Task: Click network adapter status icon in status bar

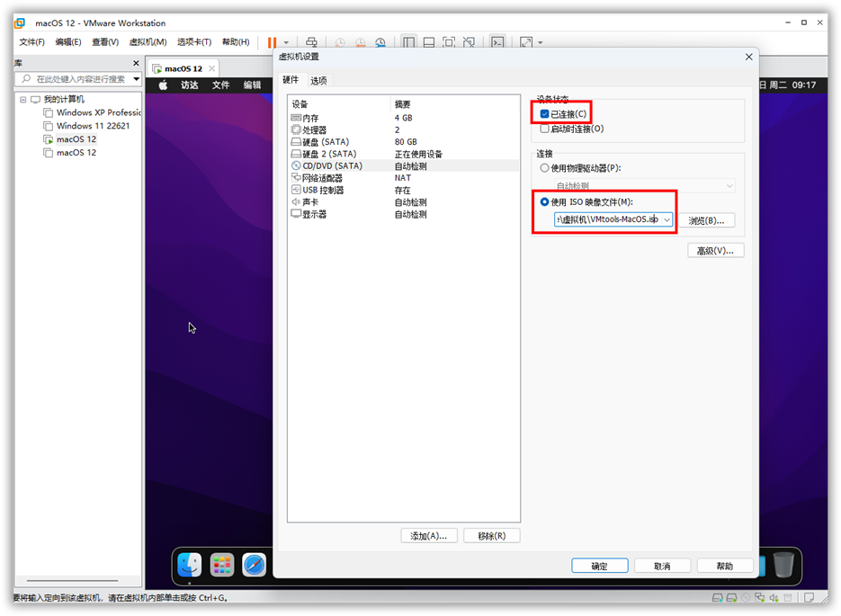Action: [x=759, y=597]
